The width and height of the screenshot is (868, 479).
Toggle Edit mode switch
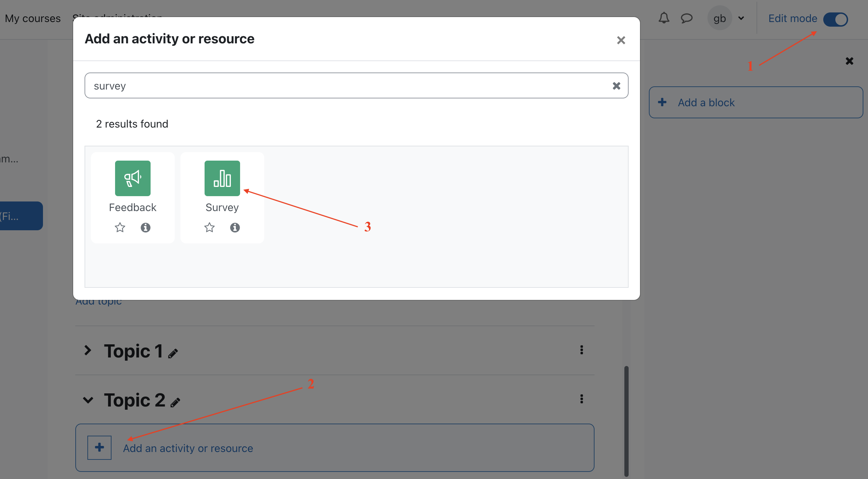pos(835,19)
